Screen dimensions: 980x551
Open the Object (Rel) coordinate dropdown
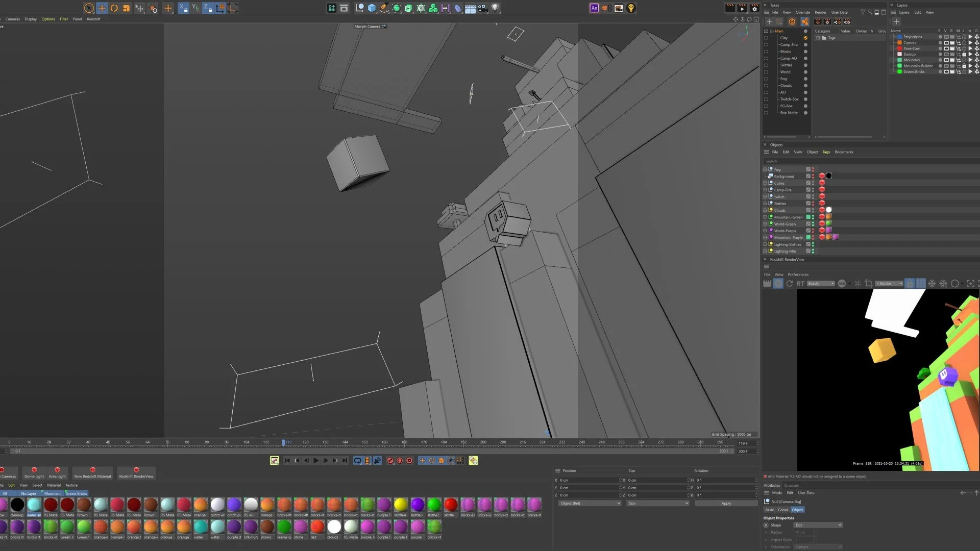click(x=590, y=504)
